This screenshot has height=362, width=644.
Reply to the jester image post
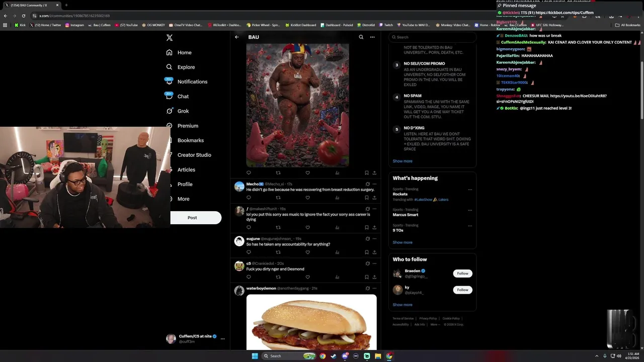click(x=249, y=173)
